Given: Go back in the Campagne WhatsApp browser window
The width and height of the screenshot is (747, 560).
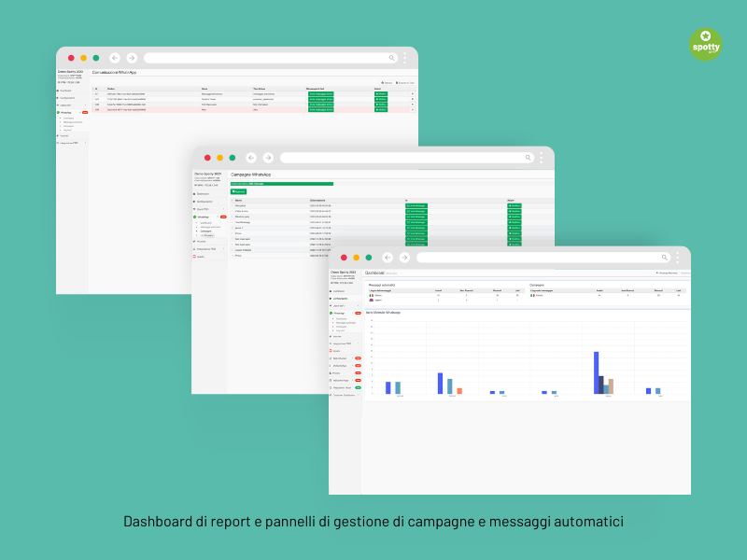Looking at the screenshot, I should (251, 158).
